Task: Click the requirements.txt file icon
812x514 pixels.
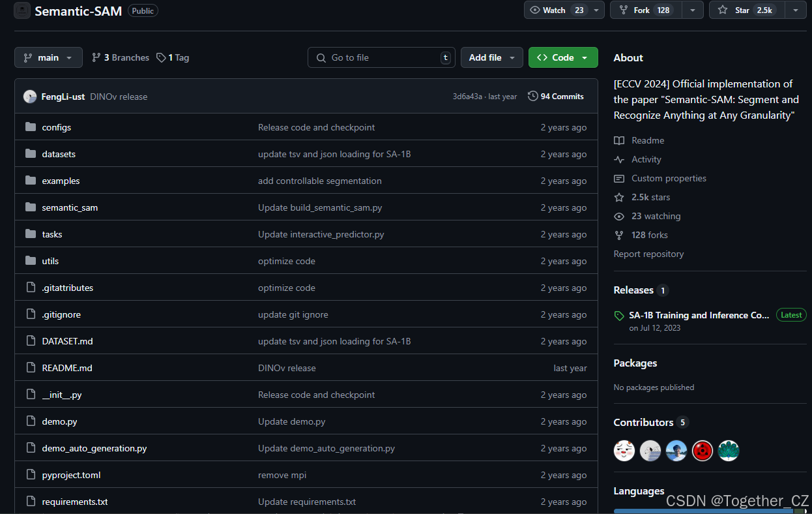Action: click(x=30, y=502)
